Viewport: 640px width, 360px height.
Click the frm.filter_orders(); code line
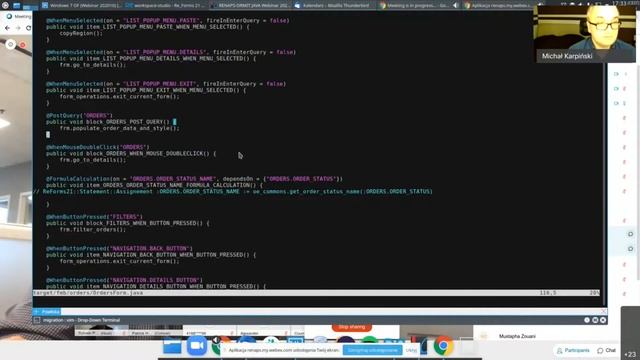(x=93, y=229)
